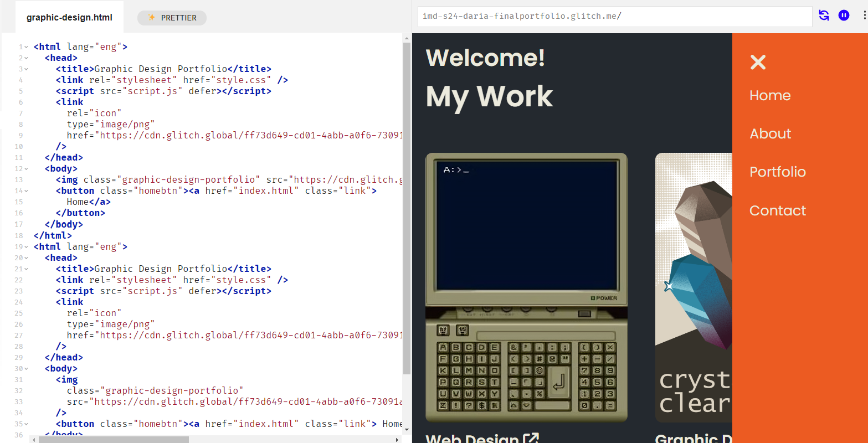The height and width of the screenshot is (443, 868).
Task: Collapse the second html block at line 19
Action: [x=27, y=247]
